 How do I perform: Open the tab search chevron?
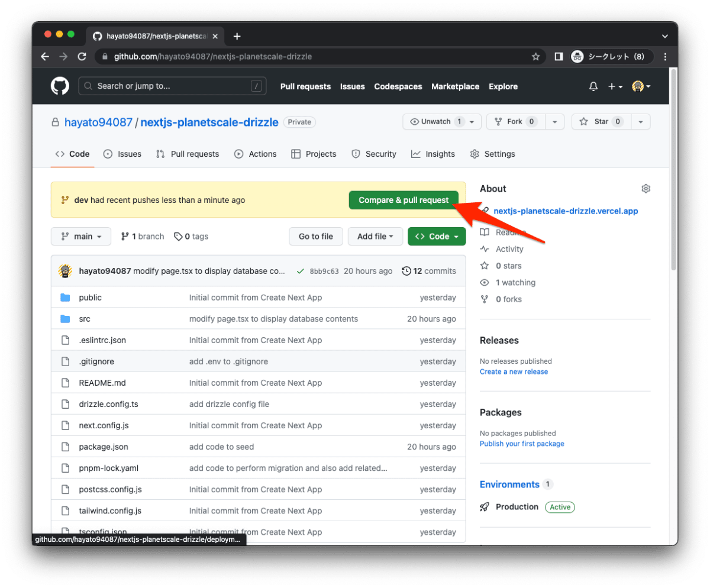665,36
